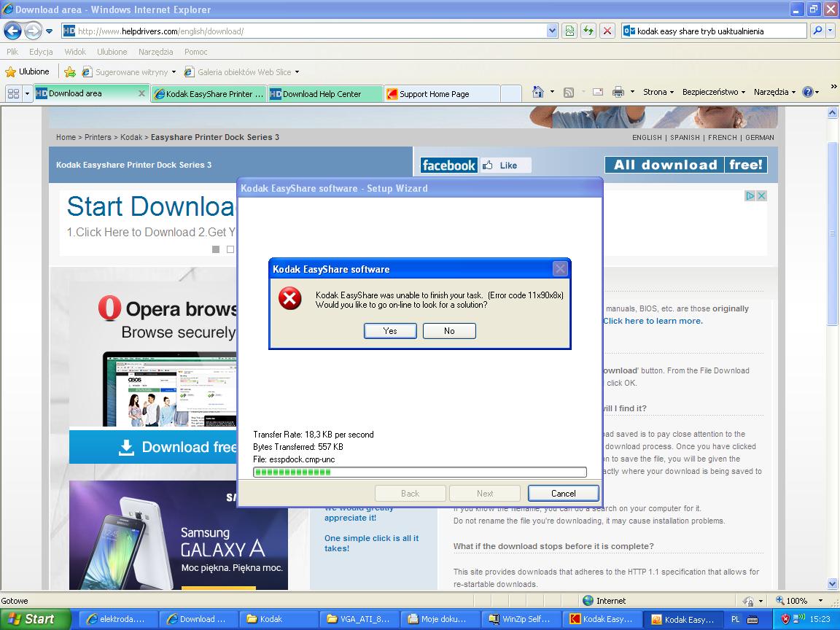Open the Narzędzia command bar menu
The height and width of the screenshot is (630, 840).
click(x=774, y=92)
